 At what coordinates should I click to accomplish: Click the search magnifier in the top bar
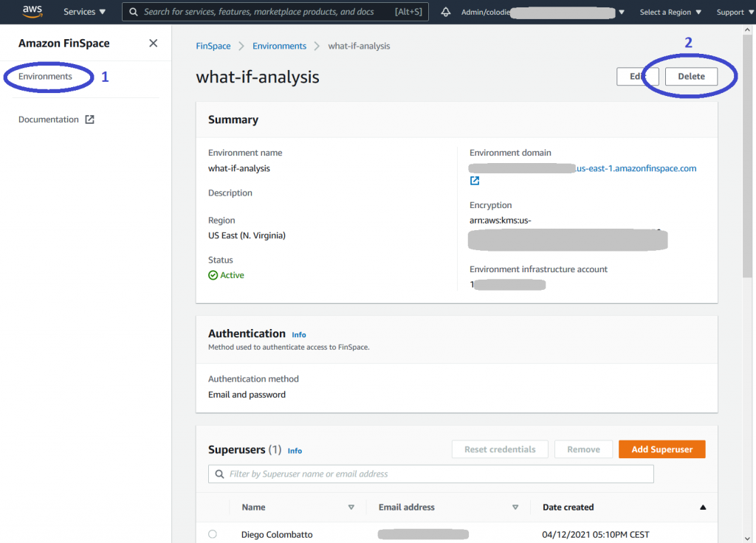point(134,12)
